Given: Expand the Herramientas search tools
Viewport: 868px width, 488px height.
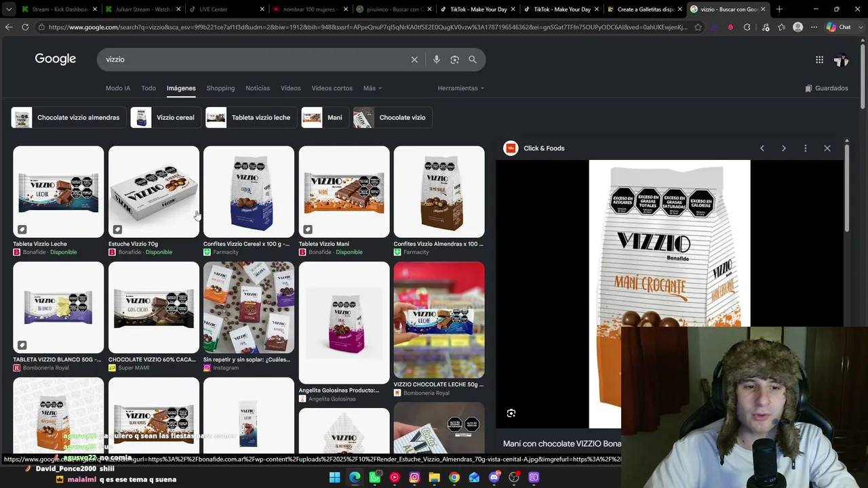Looking at the screenshot, I should (x=460, y=88).
